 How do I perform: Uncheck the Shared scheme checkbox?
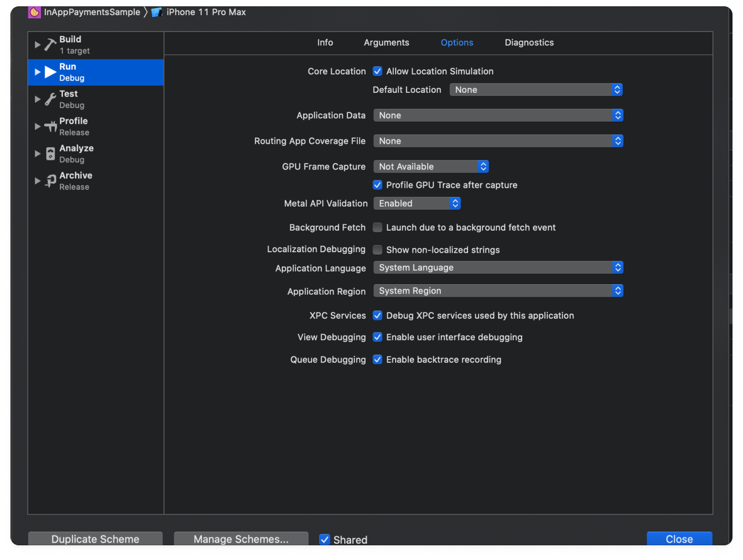325,540
